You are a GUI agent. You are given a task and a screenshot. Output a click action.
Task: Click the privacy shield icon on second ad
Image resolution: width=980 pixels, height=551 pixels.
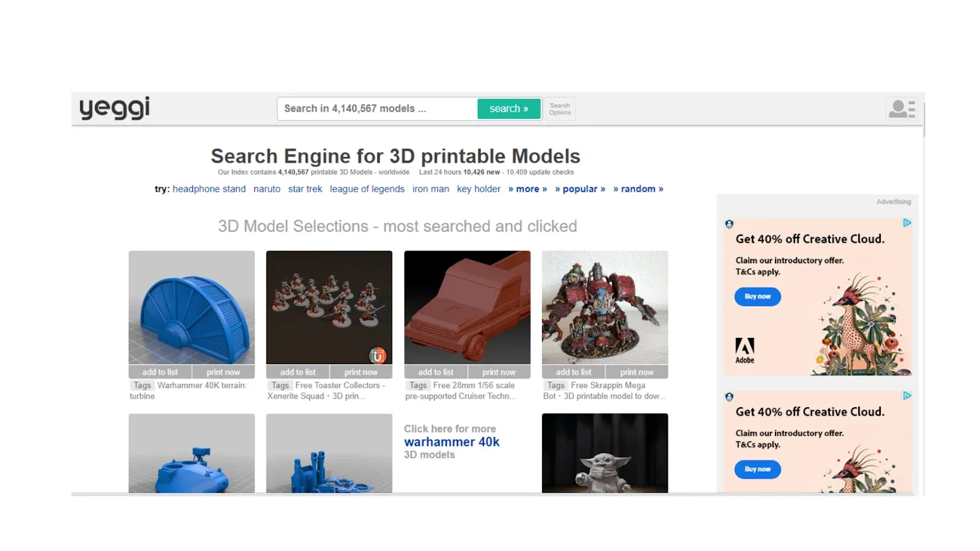tap(729, 397)
